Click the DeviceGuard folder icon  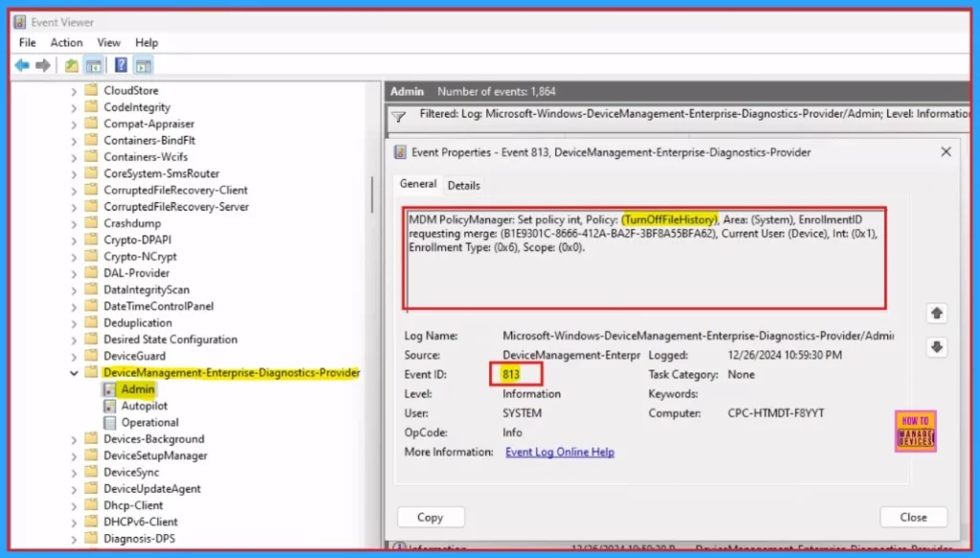tap(91, 355)
